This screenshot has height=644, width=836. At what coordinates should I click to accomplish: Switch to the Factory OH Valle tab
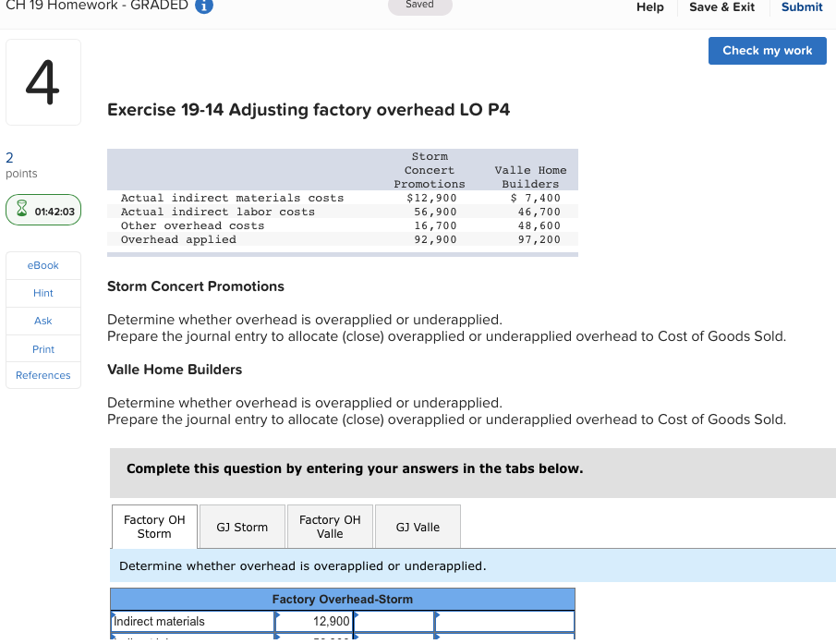(330, 526)
